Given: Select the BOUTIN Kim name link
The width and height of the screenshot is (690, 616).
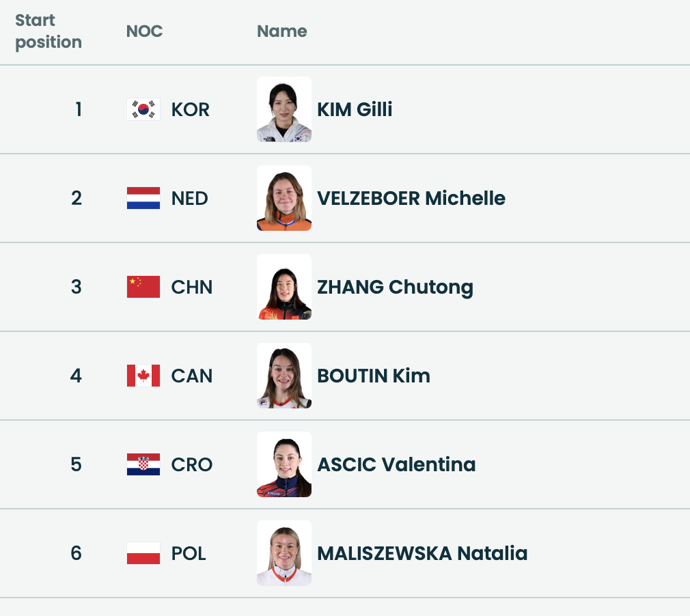Looking at the screenshot, I should (x=374, y=376).
